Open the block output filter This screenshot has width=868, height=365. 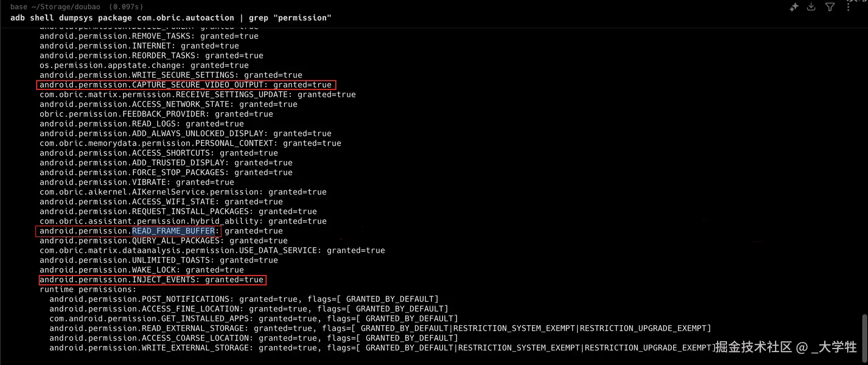pyautogui.click(x=830, y=7)
